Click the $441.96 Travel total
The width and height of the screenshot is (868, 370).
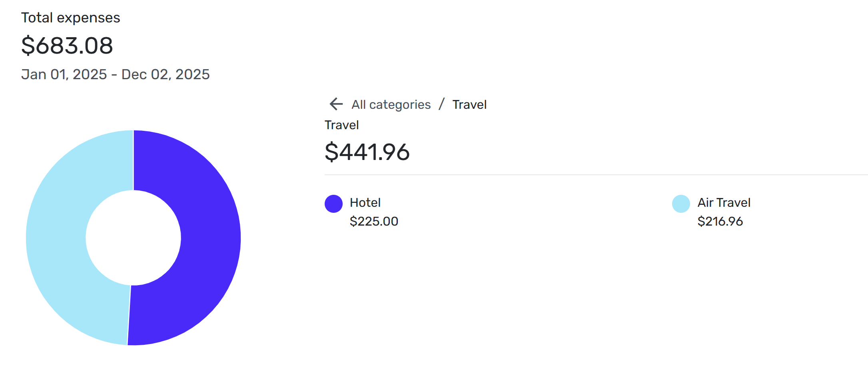(367, 152)
